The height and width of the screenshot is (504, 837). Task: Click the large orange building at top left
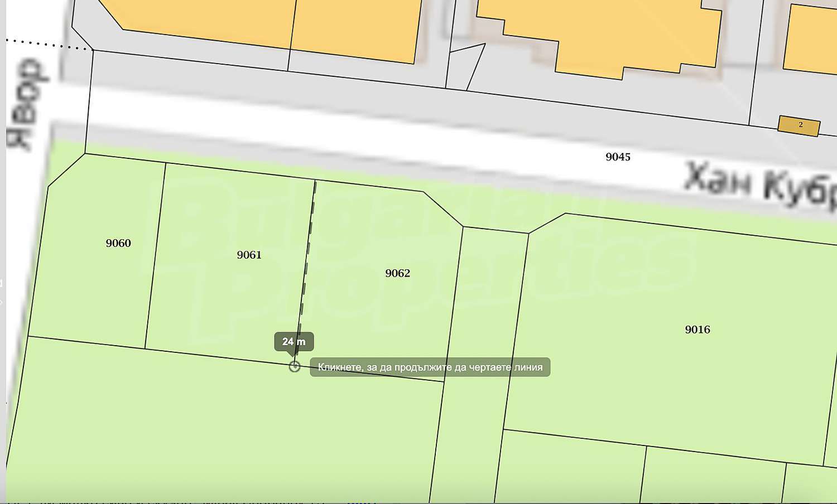click(x=268, y=25)
